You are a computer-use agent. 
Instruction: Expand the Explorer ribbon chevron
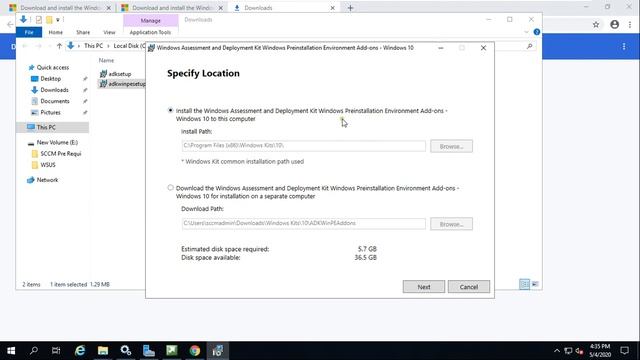coord(526,32)
